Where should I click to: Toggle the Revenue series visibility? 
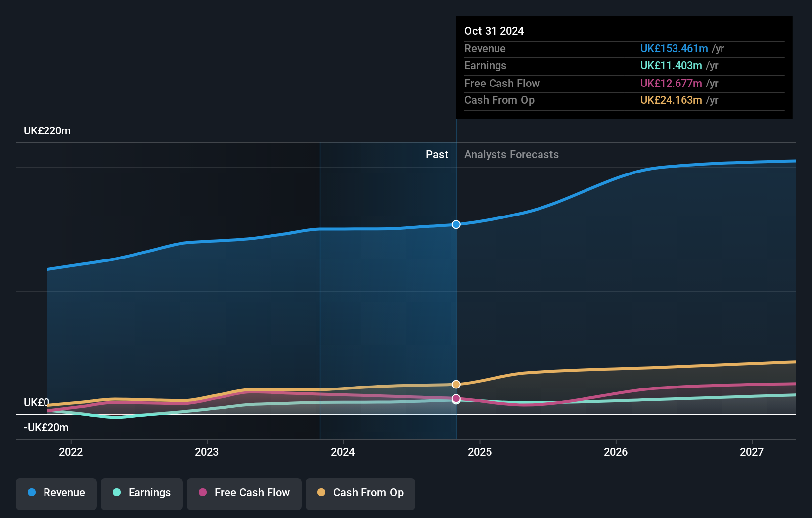tap(56, 494)
